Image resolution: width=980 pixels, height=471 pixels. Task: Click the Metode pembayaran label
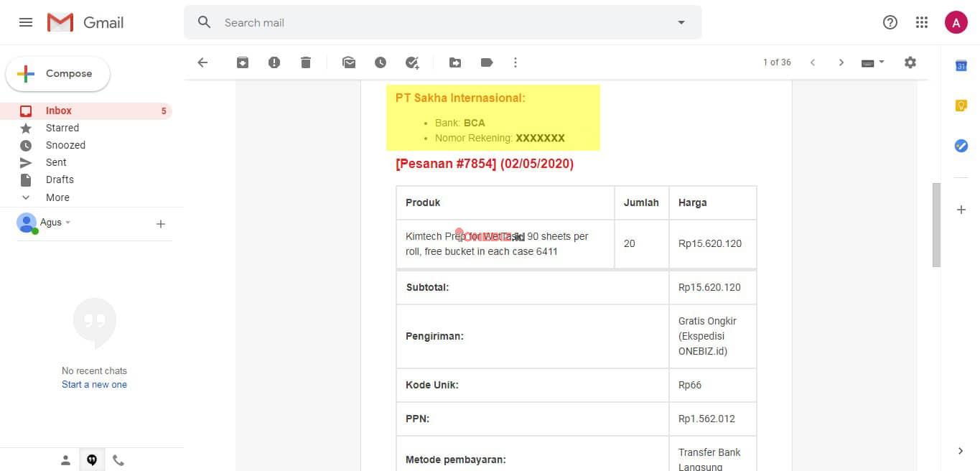click(456, 460)
